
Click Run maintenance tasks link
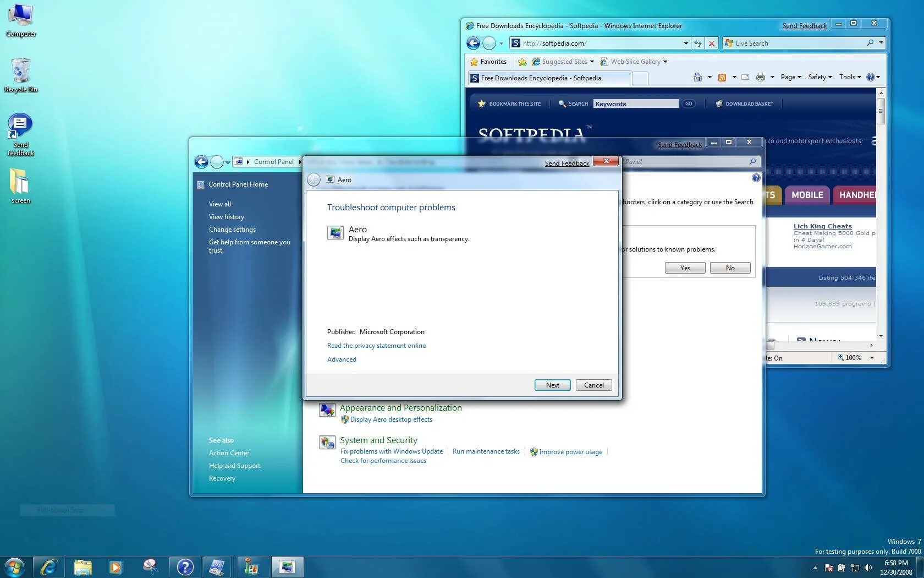486,451
